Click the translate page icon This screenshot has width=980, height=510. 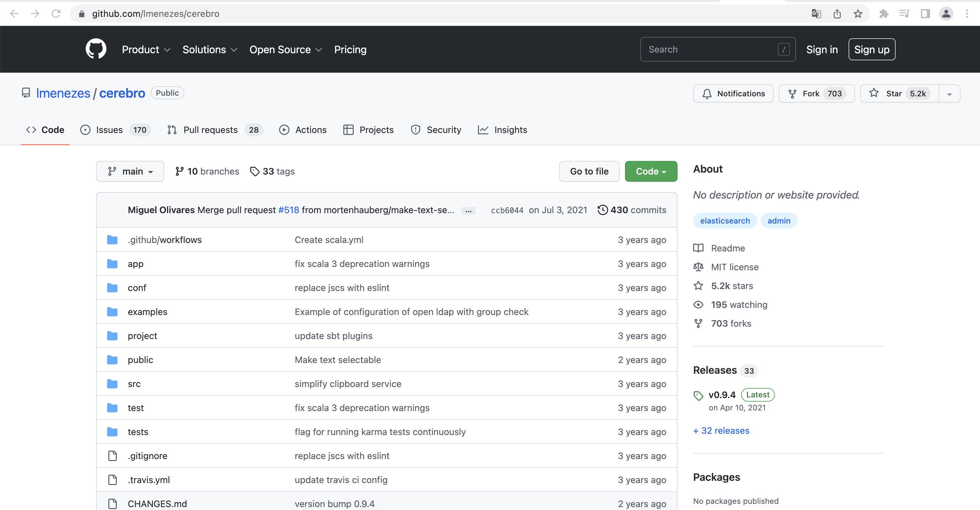(816, 14)
